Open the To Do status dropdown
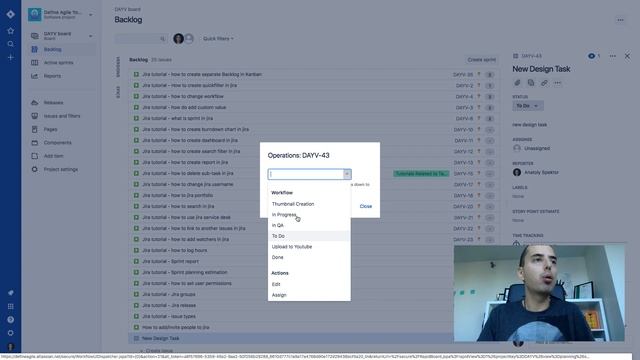640x360 pixels. coord(528,106)
